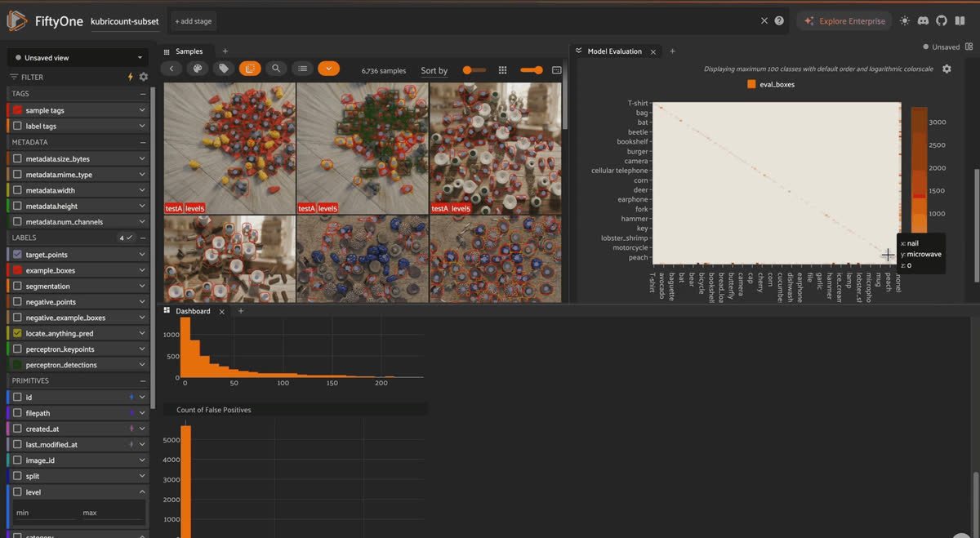The height and width of the screenshot is (538, 980).
Task: Expand the example_boxes filter chevron
Action: [x=142, y=270]
